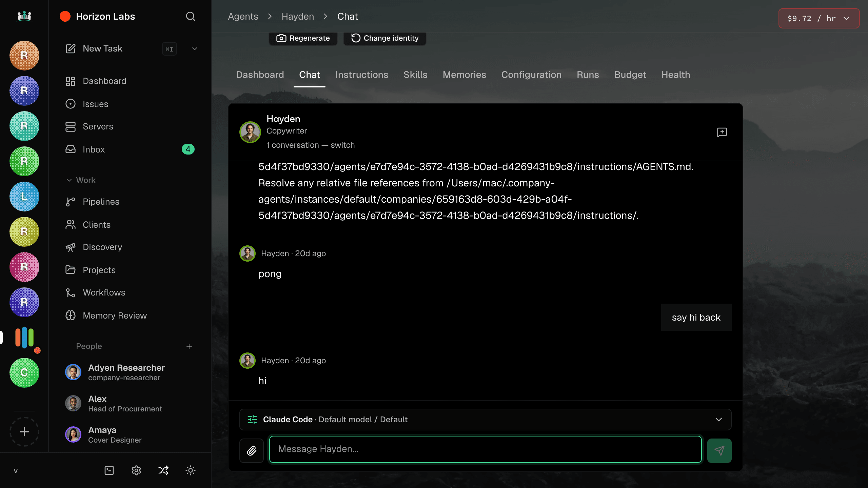868x488 pixels.
Task: Open Workflows in the sidebar
Action: point(130,292)
